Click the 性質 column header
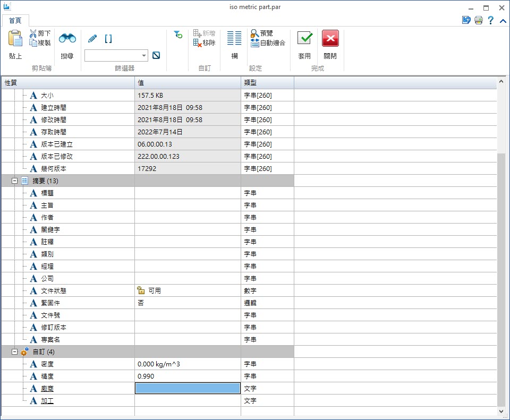Viewport: 510px width, 420px height. pyautogui.click(x=68, y=83)
